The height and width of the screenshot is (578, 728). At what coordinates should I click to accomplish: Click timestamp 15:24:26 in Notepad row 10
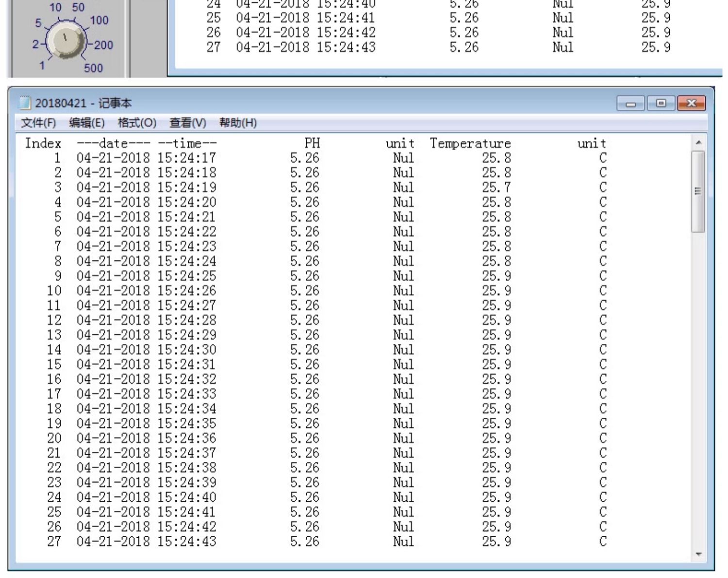tap(187, 290)
